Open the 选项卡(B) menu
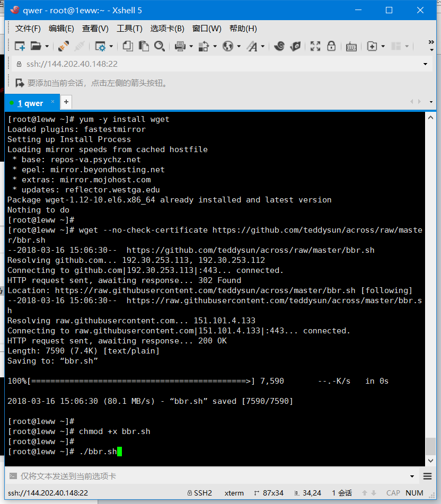The height and width of the screenshot is (504, 441). coord(167,29)
